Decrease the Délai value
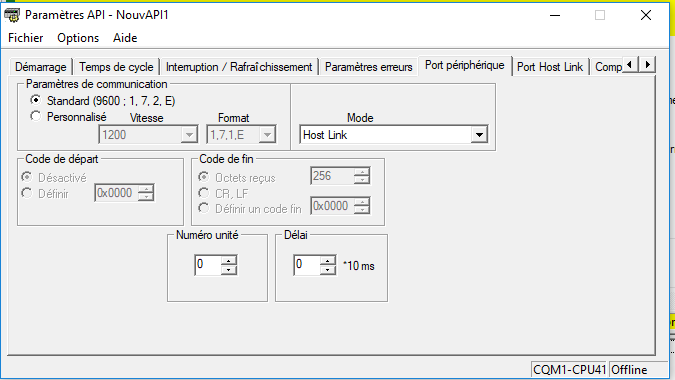Viewport: 675px width, 380px height. pyautogui.click(x=328, y=270)
